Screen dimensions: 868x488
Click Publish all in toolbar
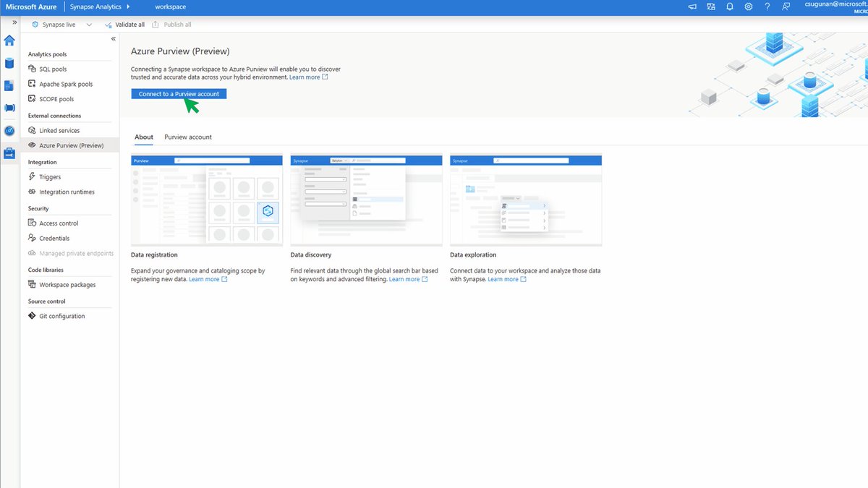pyautogui.click(x=172, y=25)
